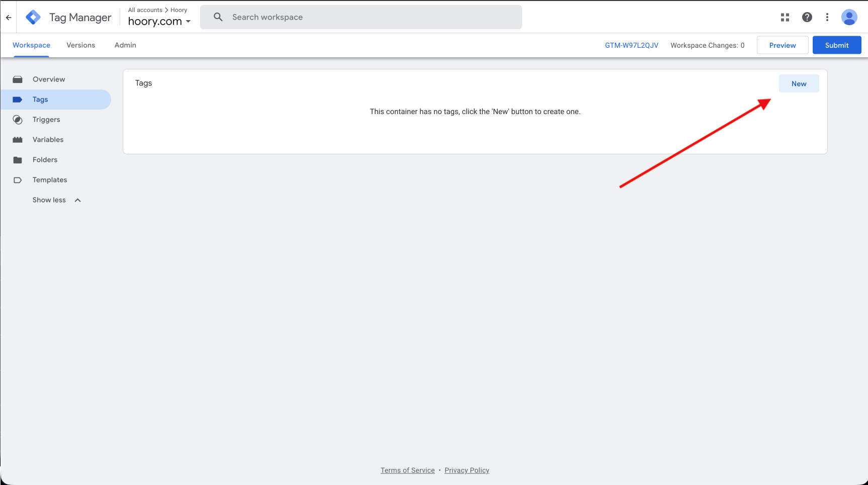This screenshot has width=868, height=485.
Task: Click the Folders sidebar icon
Action: point(18,160)
